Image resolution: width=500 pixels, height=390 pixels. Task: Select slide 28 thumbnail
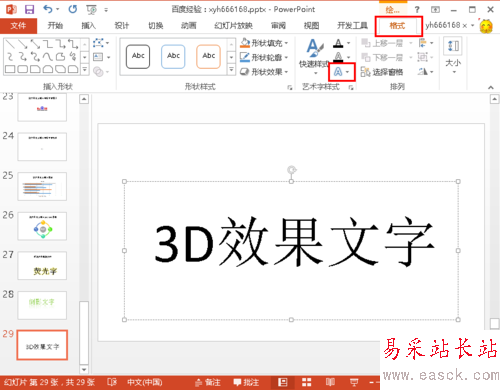[42, 305]
